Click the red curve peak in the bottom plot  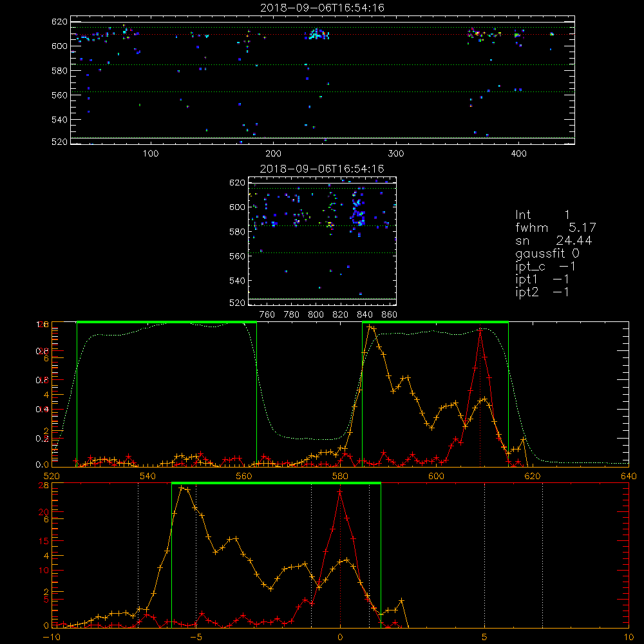[339, 491]
